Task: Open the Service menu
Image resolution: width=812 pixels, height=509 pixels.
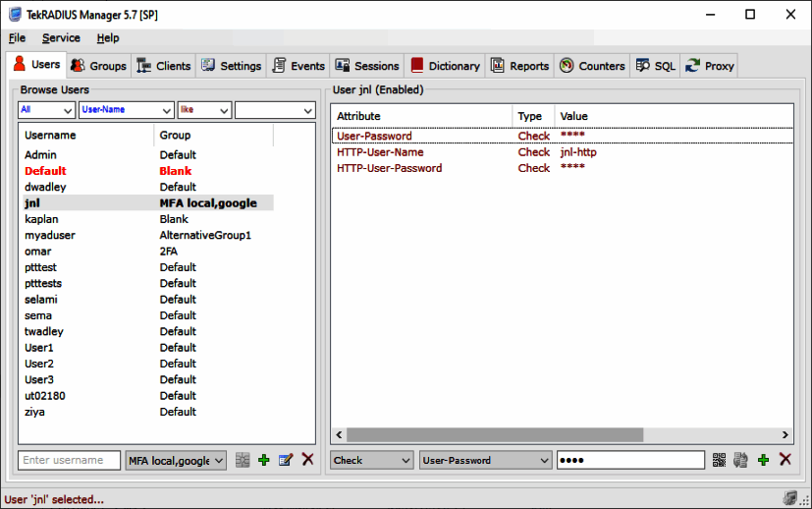Action: click(x=61, y=38)
